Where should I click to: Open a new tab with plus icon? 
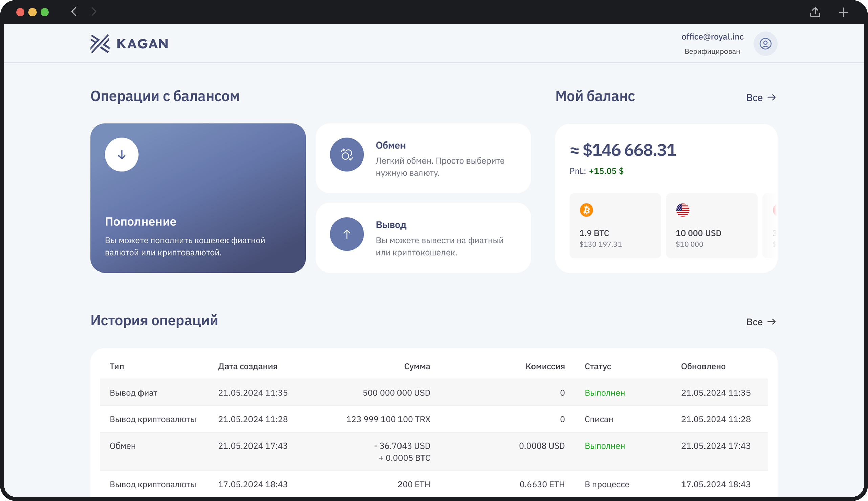pos(843,12)
